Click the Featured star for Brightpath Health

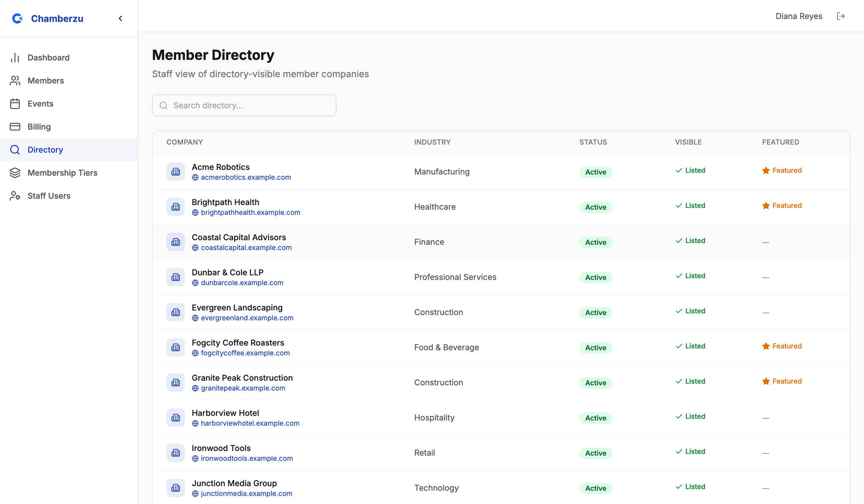766,206
